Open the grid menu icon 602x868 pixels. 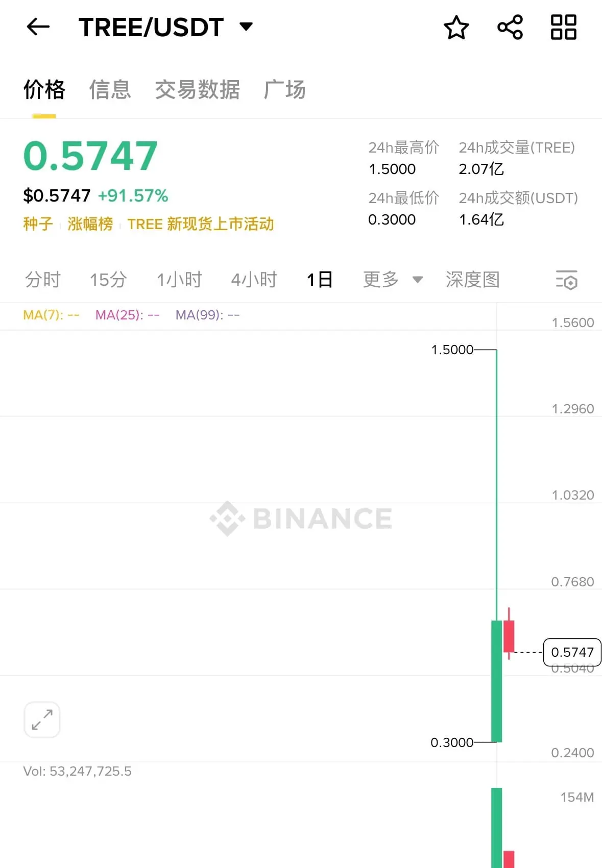[564, 27]
